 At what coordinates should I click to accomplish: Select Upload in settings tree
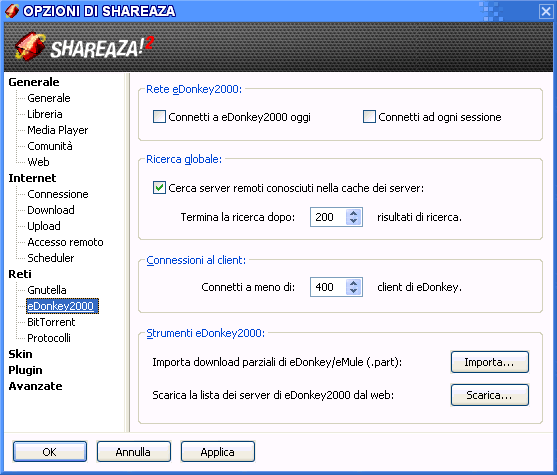point(44,226)
